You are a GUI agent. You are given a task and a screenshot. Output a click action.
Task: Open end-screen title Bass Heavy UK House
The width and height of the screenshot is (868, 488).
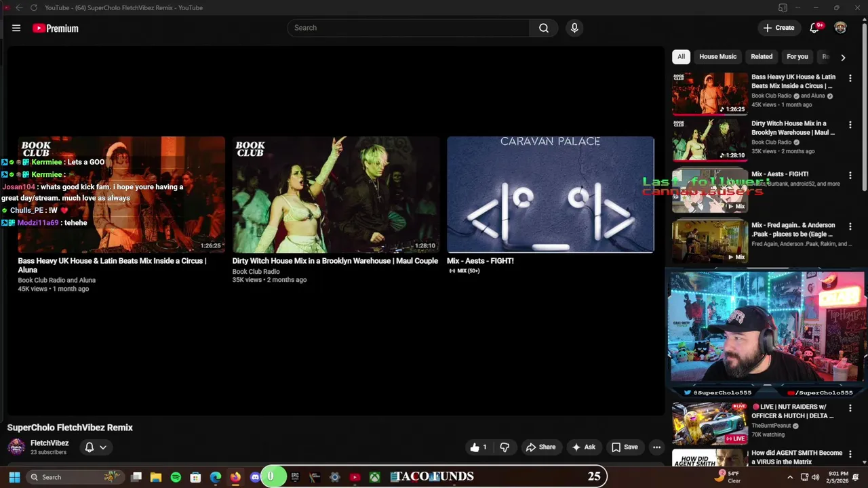coord(112,265)
